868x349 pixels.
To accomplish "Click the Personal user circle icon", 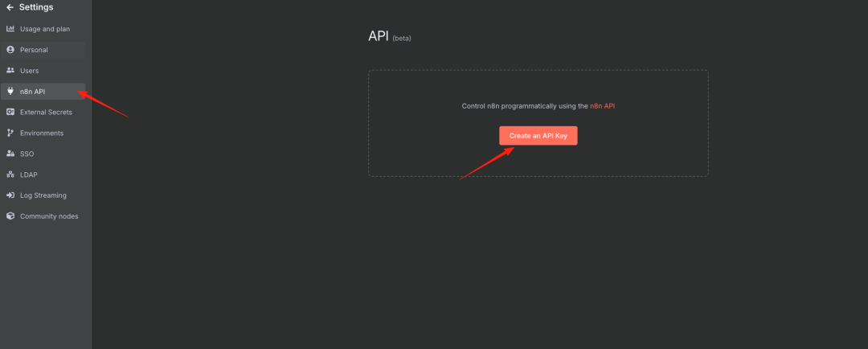I will (10, 50).
